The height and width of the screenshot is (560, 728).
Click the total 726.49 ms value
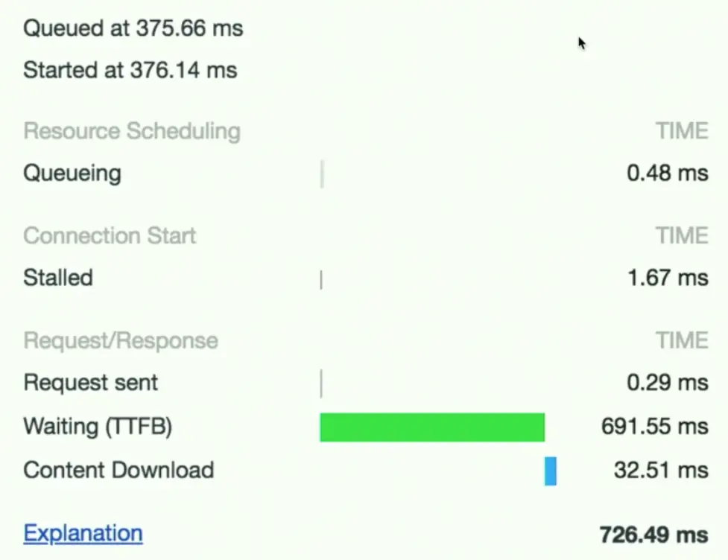tap(653, 535)
